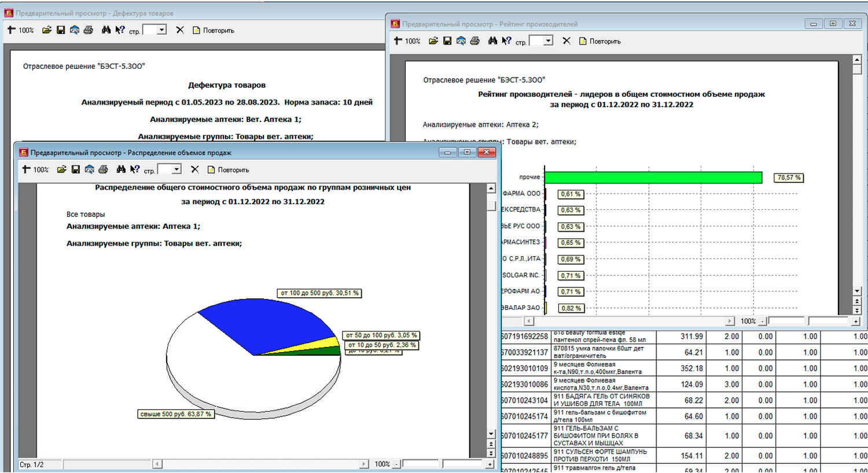The image size is (868, 473).
Task: Open file icon in Дефектура товаров window
Action: [47, 30]
